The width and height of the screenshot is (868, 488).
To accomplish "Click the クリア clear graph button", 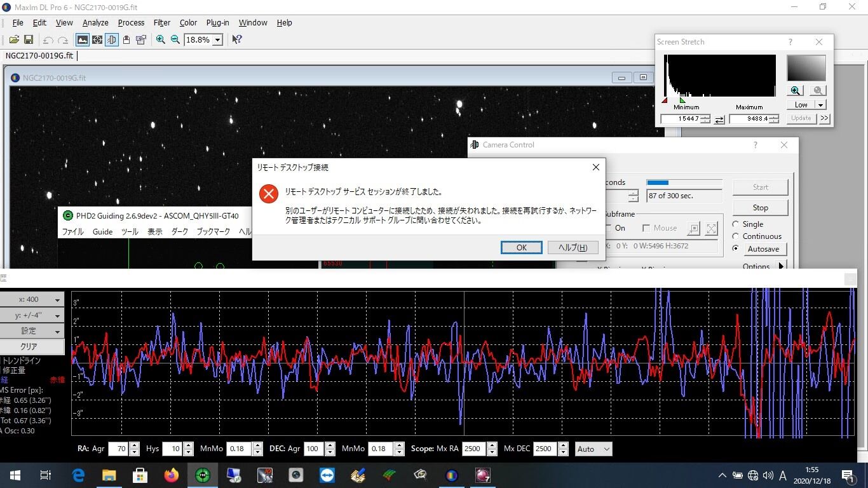I will [x=32, y=347].
